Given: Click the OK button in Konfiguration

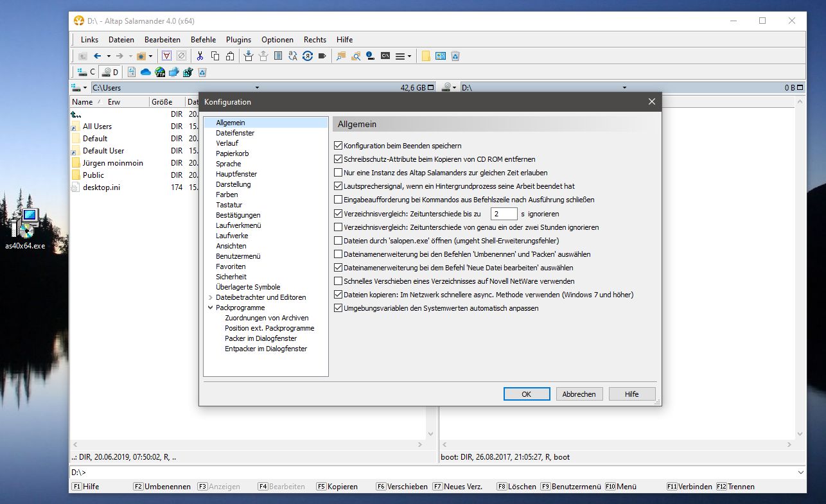Looking at the screenshot, I should click(x=527, y=394).
